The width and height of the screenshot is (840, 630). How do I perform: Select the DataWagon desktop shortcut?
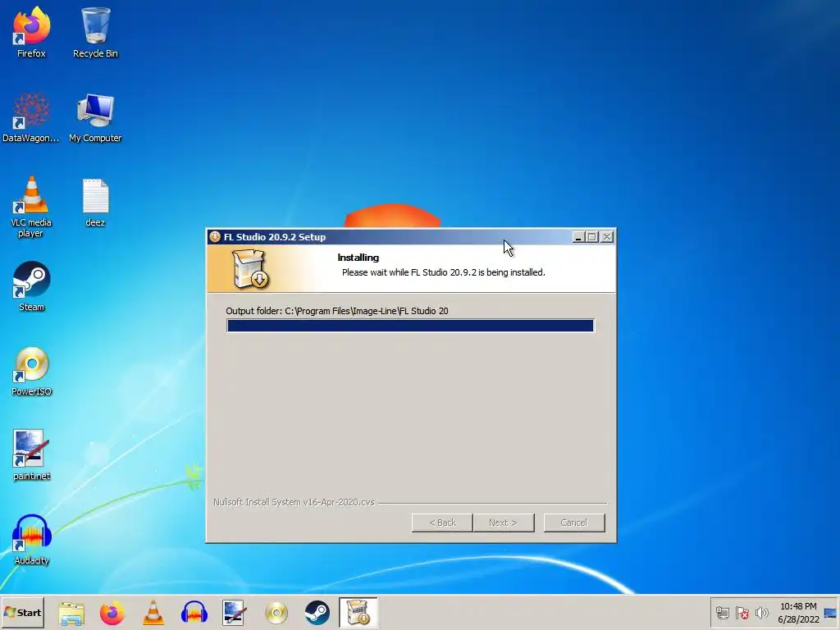(31, 116)
